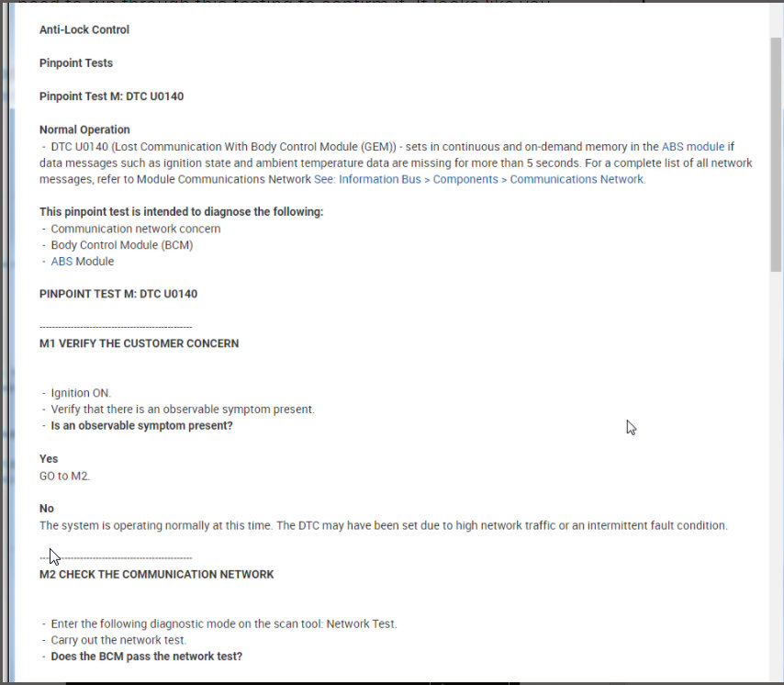Click the 'M1 VERIFY THE CUSTOMER CONCERN' heading
Viewport: 784px width, 685px height.
(139, 343)
